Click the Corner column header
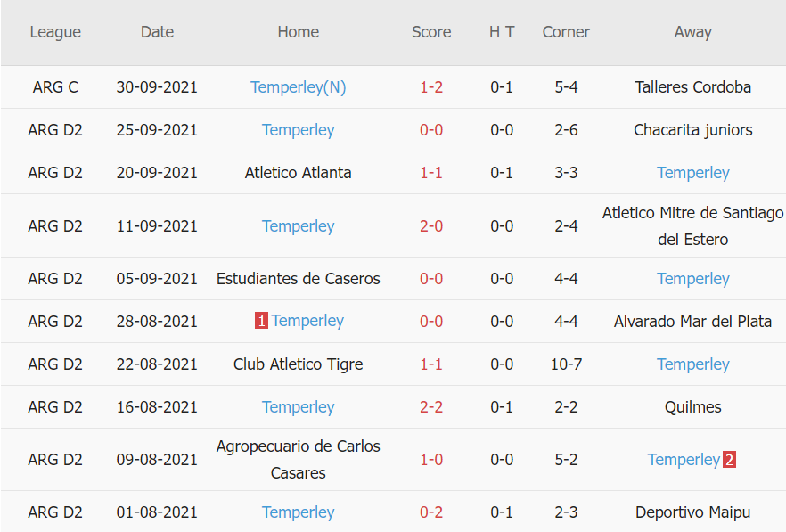Image resolution: width=786 pixels, height=532 pixels. (566, 32)
